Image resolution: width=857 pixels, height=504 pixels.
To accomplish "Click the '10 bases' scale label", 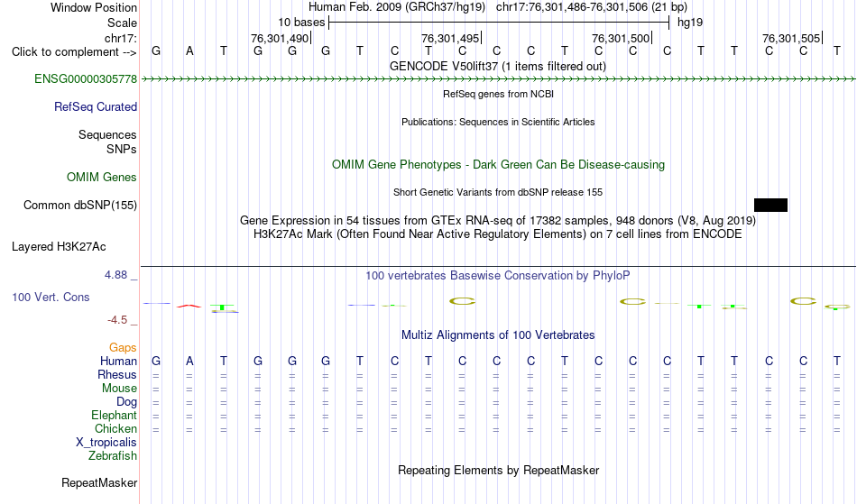I will point(301,23).
